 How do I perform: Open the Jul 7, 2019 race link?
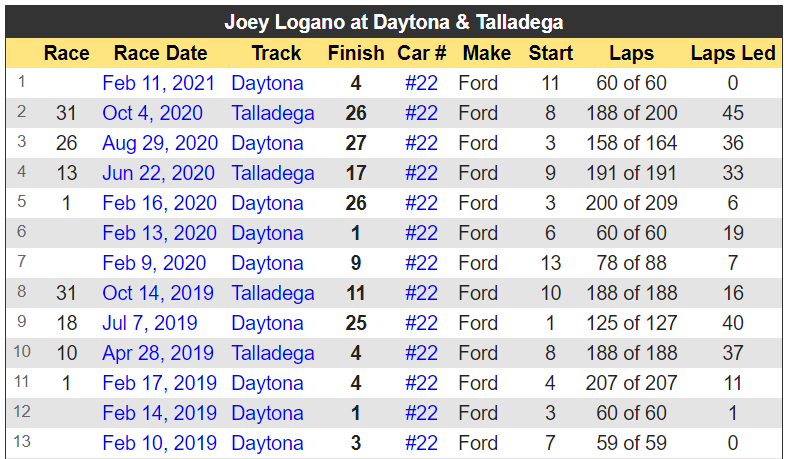coord(149,323)
